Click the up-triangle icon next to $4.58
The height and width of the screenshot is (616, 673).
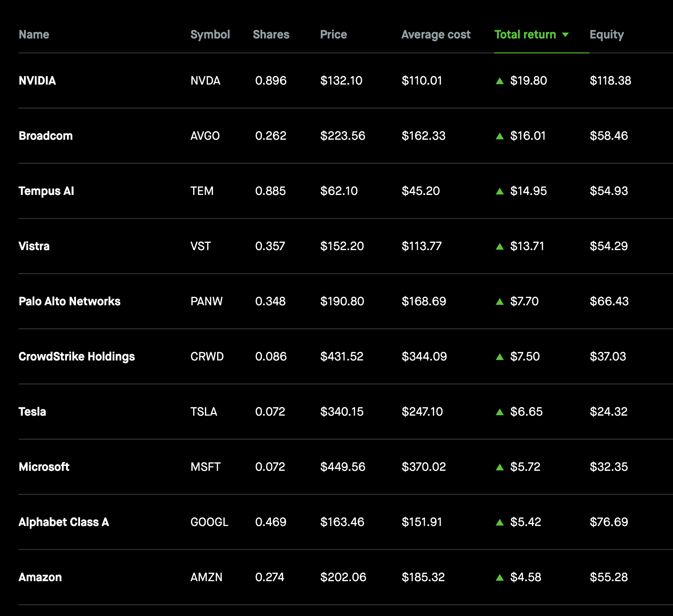coord(500,578)
